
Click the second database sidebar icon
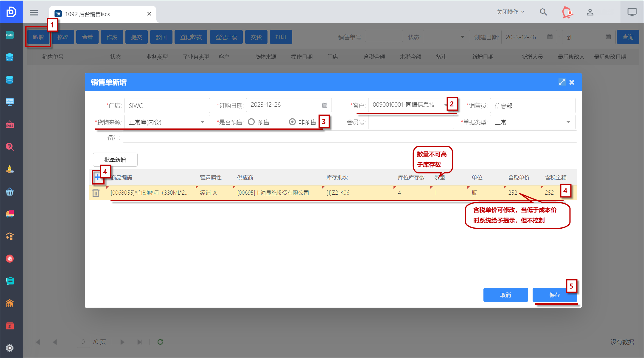(x=10, y=80)
